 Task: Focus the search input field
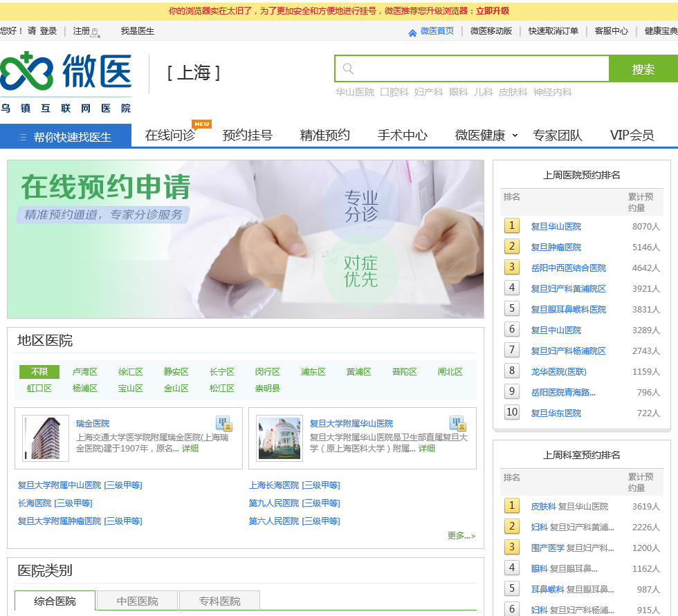coord(472,68)
